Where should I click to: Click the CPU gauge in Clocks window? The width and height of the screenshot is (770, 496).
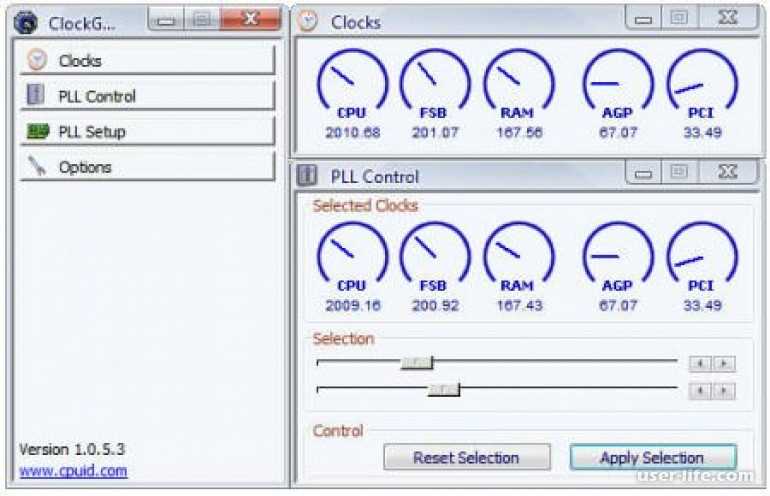352,81
